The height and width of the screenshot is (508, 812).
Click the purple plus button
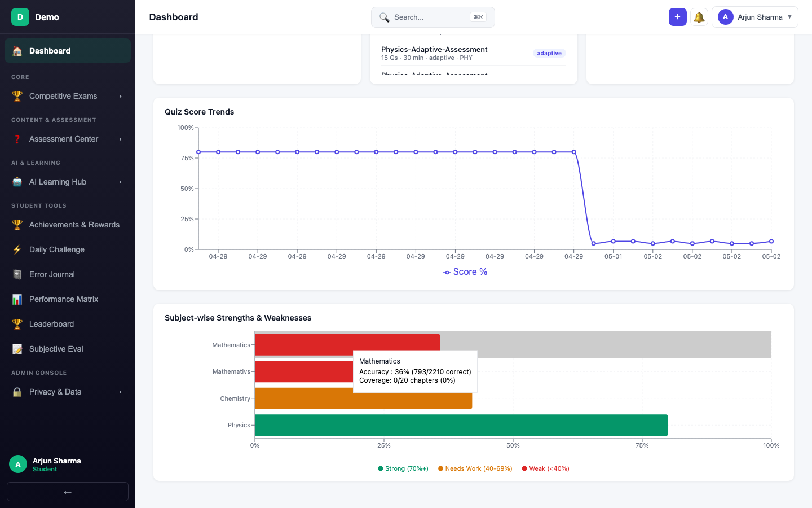(x=678, y=17)
